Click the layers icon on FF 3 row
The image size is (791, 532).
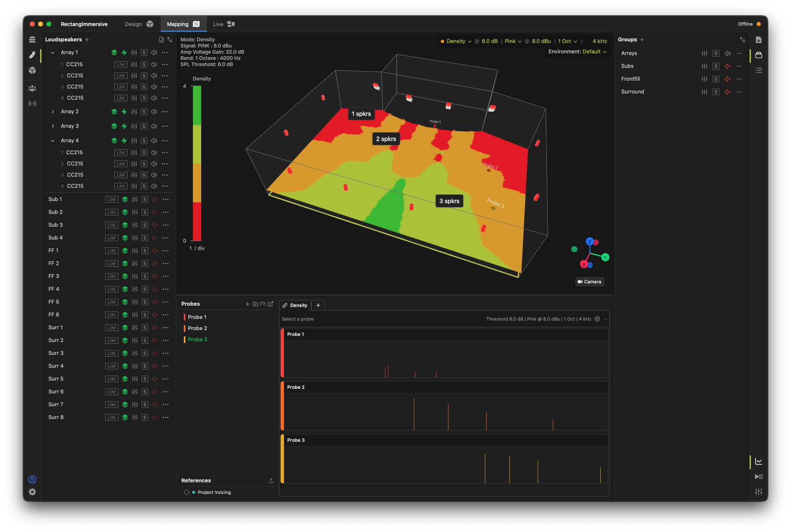point(125,276)
